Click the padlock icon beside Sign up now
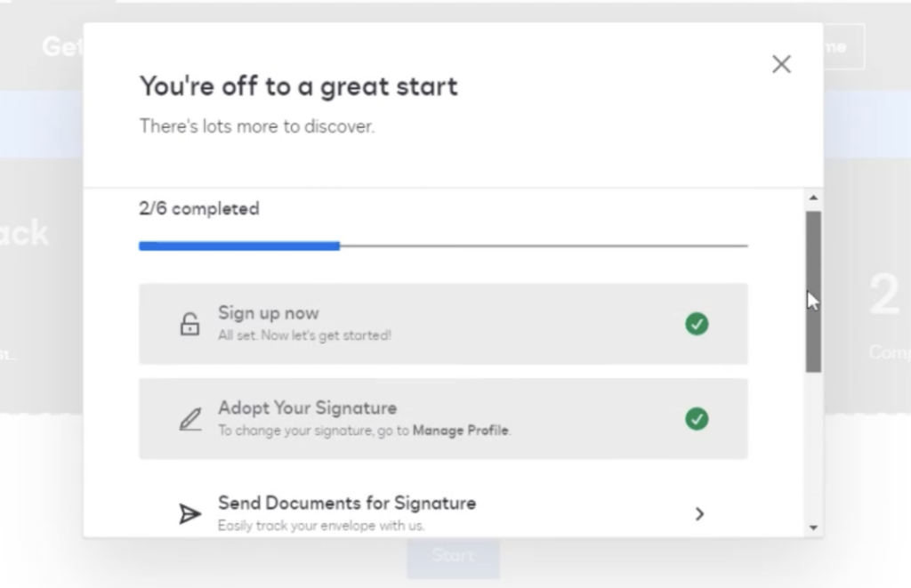Image resolution: width=911 pixels, height=588 pixels. click(189, 325)
